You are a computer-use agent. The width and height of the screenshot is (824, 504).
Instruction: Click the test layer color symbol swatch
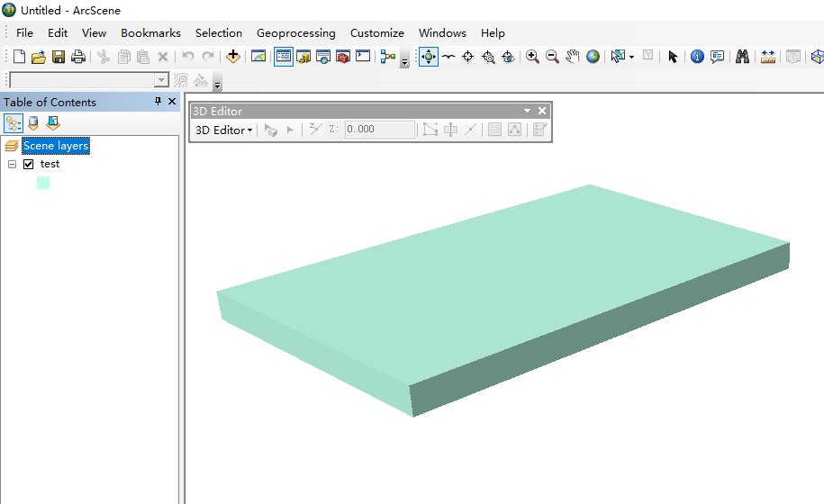43,183
